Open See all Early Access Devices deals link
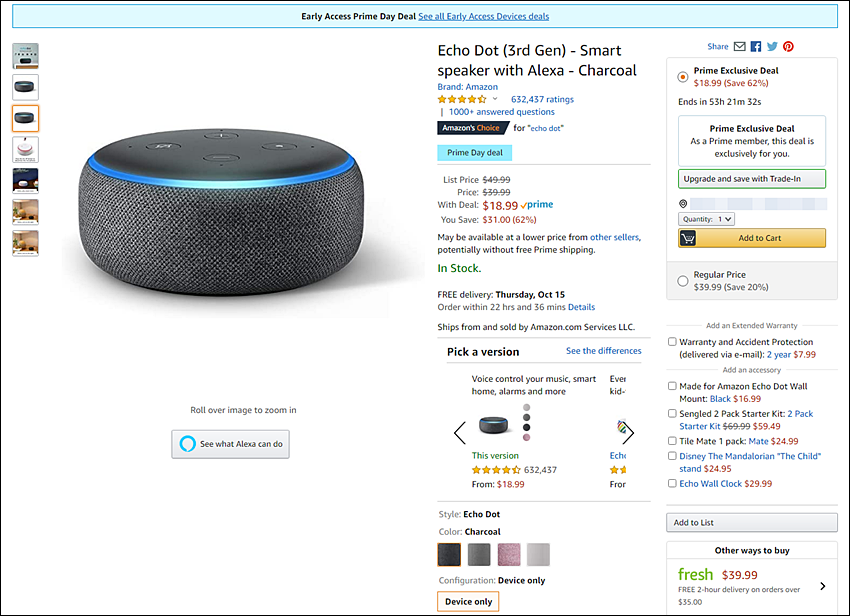850x616 pixels. click(x=484, y=16)
